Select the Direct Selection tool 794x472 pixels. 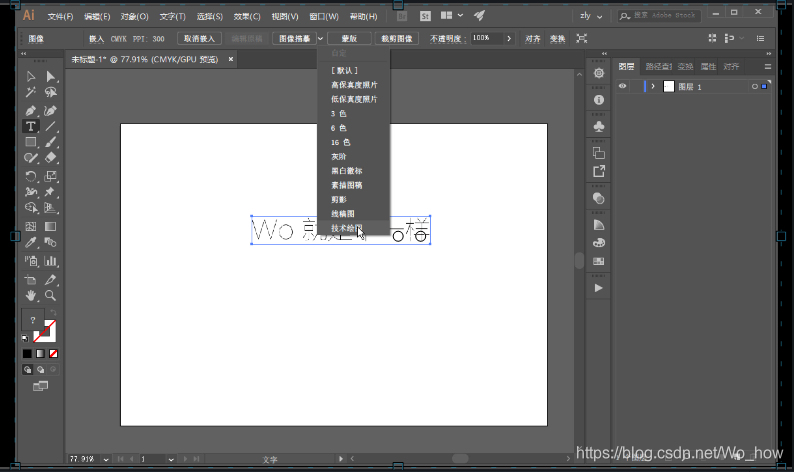[51, 76]
